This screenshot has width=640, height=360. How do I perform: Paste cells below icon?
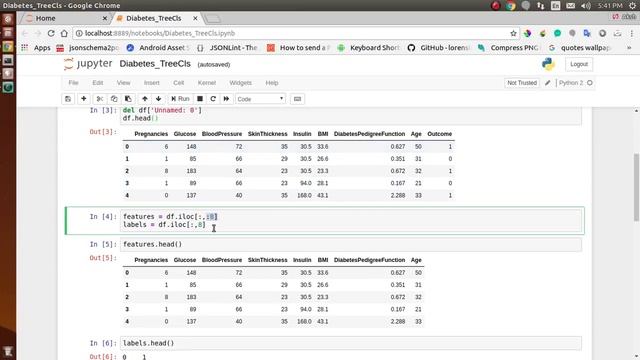point(128,99)
